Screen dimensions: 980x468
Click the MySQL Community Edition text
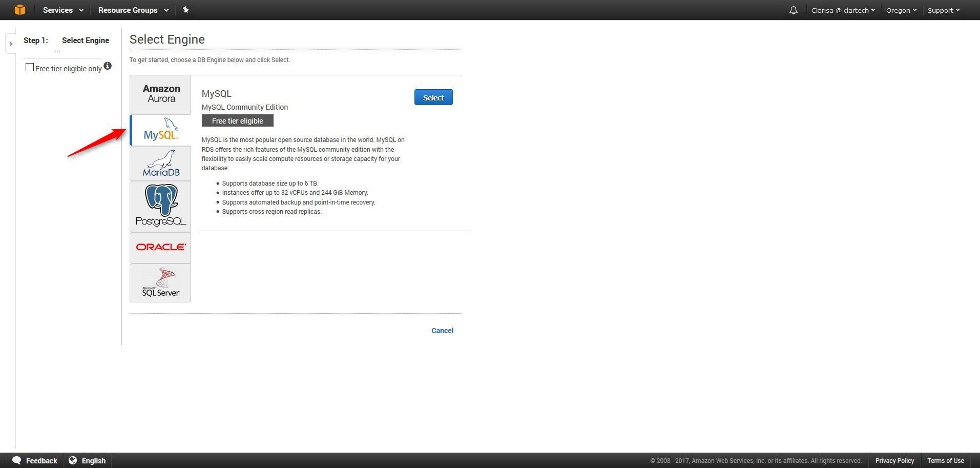tap(245, 107)
